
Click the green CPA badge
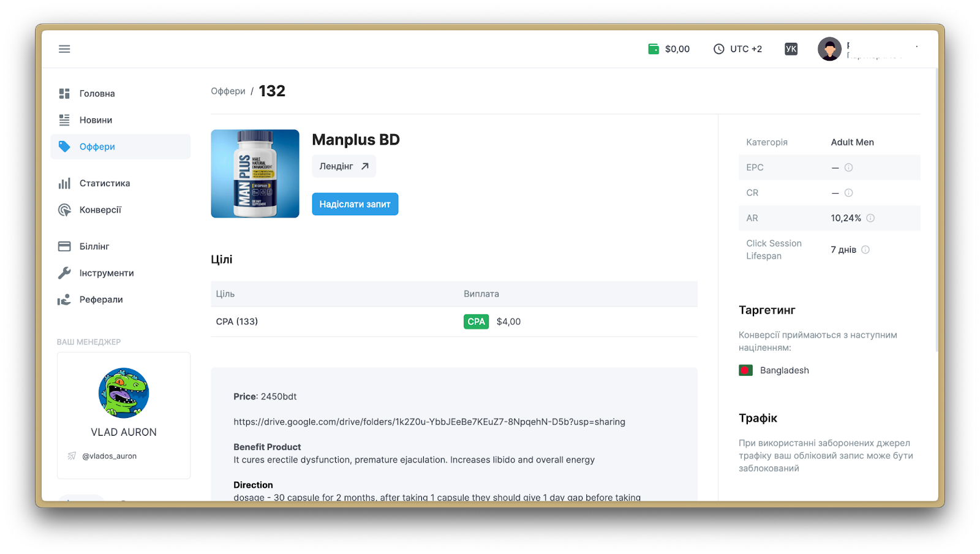pos(476,322)
